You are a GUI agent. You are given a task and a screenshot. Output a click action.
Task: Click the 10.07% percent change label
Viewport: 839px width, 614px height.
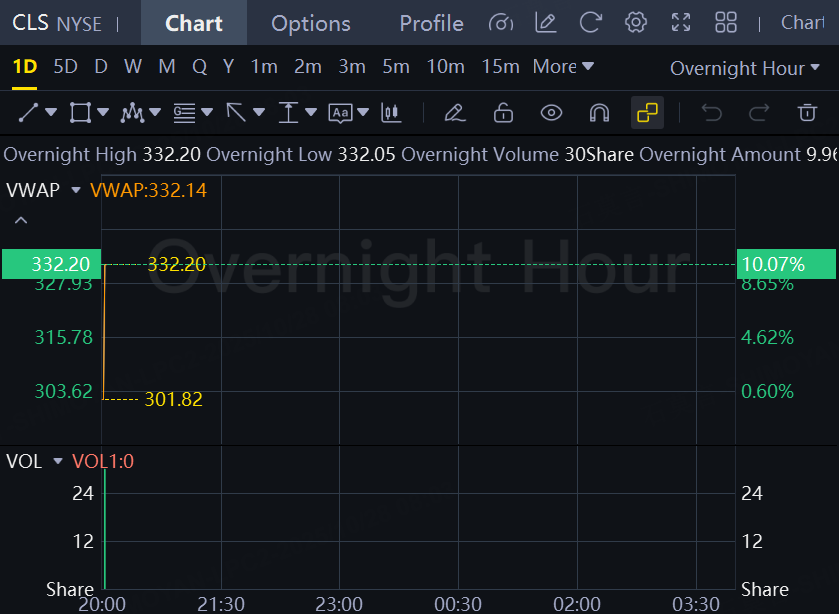pyautogui.click(x=787, y=264)
